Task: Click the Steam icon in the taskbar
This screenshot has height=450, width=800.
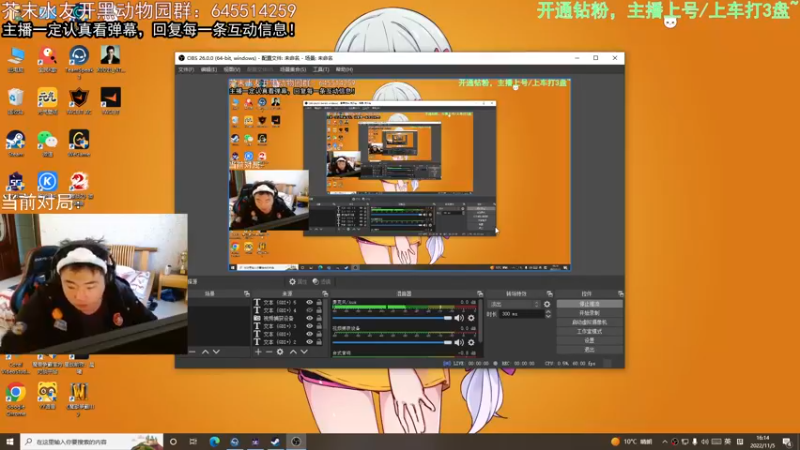Action: click(275, 441)
